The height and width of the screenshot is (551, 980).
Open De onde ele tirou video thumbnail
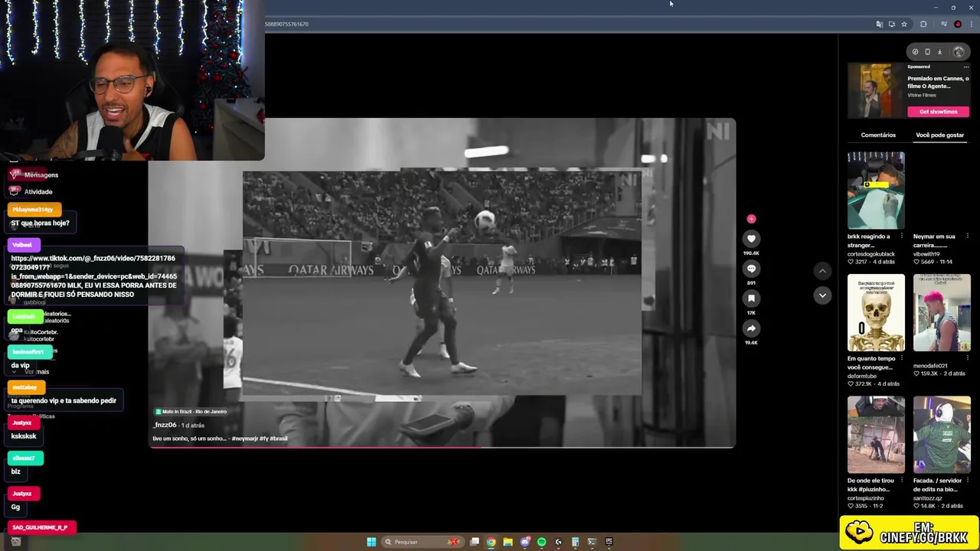(876, 435)
